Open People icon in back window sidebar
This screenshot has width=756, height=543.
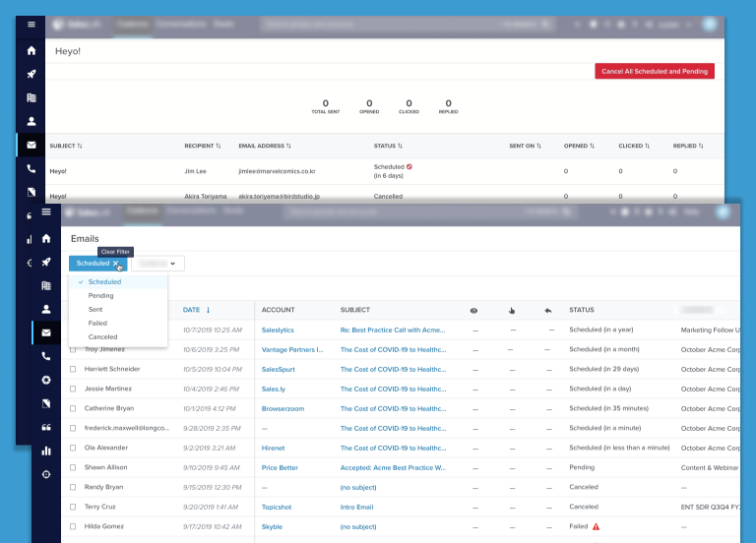point(31,121)
